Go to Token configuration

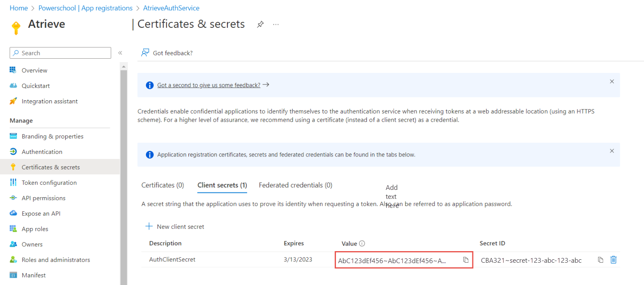click(49, 183)
